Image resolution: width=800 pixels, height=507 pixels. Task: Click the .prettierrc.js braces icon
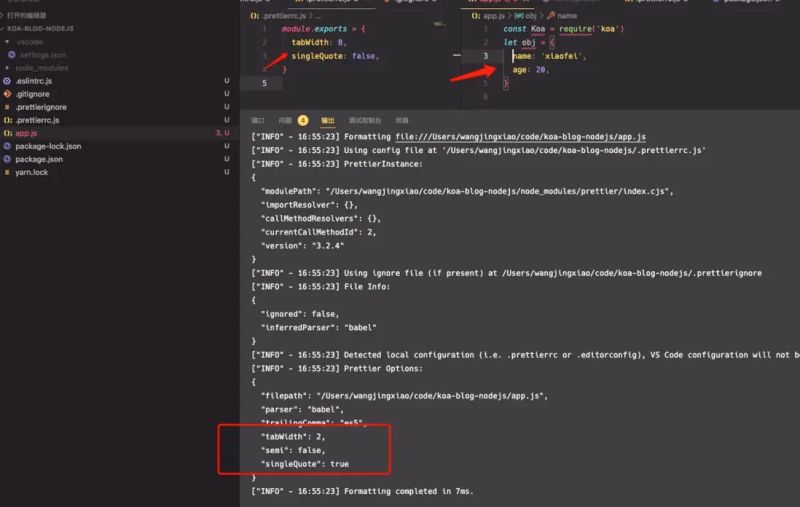[7, 120]
